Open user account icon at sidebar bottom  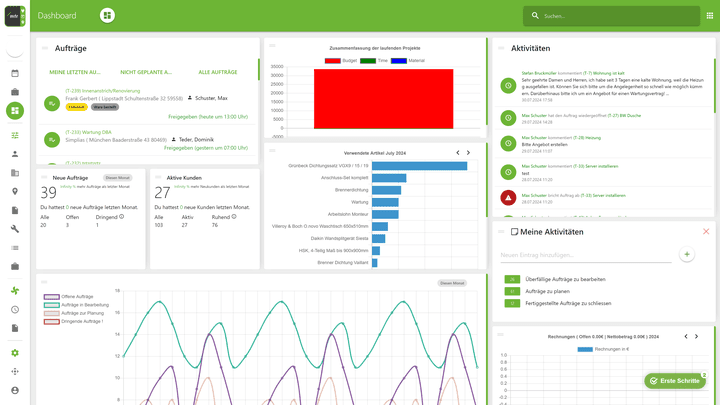coord(15,390)
